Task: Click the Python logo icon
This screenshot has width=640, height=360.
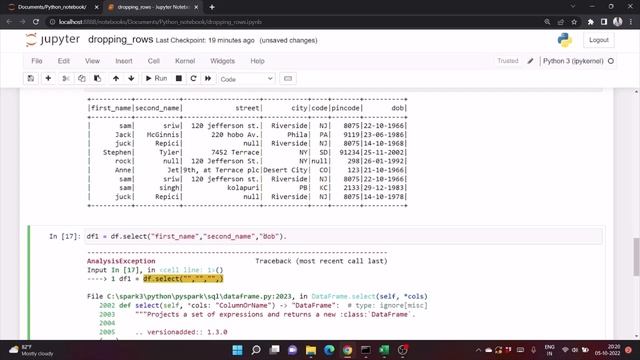Action: click(x=564, y=40)
